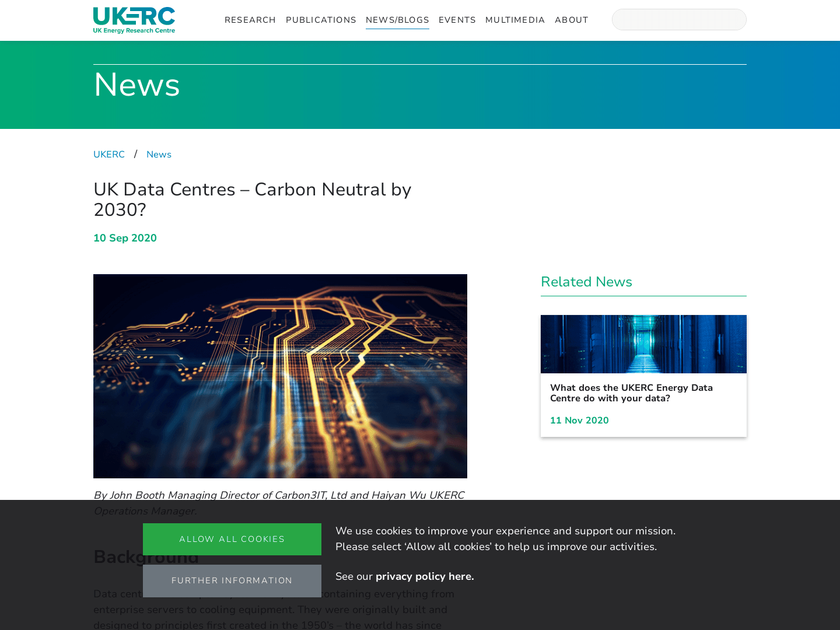840x630 pixels.
Task: Open the article titled UK Data Centres article
Action: tap(253, 199)
